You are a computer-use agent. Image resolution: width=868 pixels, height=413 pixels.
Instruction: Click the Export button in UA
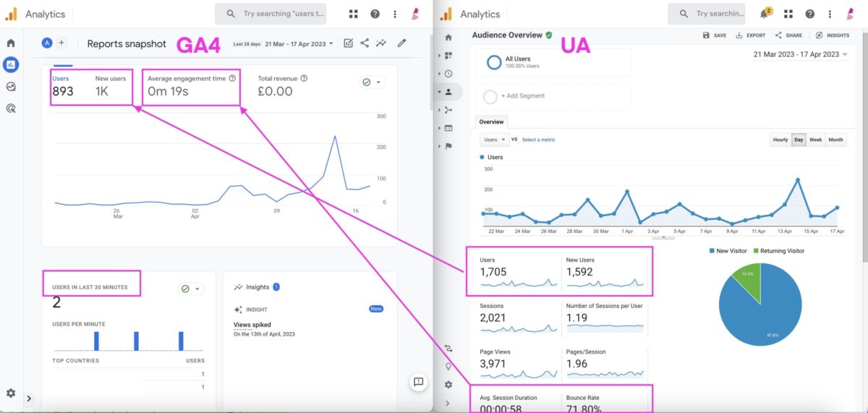[x=750, y=35]
